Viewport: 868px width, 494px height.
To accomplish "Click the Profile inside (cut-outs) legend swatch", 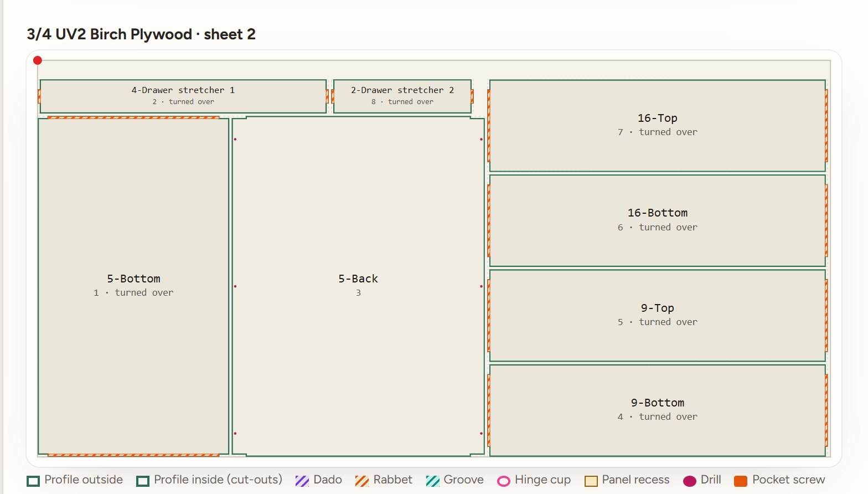I will click(x=143, y=481).
